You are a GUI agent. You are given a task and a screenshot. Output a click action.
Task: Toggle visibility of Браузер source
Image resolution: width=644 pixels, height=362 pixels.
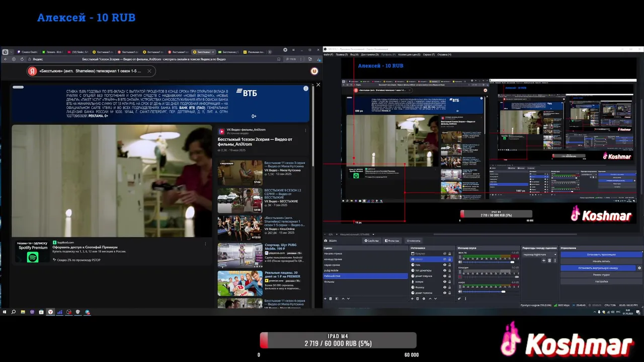tap(445, 253)
